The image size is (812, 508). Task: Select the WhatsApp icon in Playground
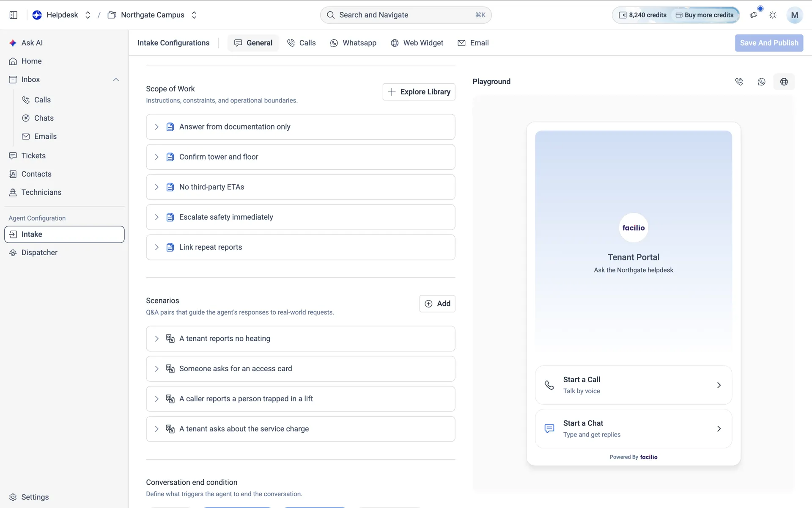[x=761, y=82]
